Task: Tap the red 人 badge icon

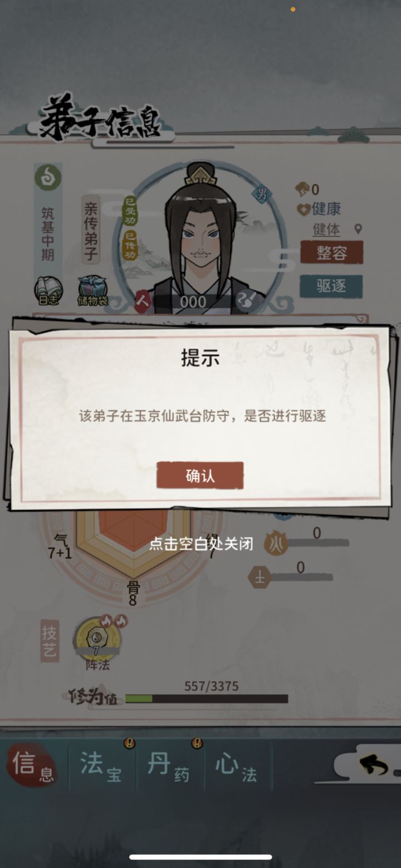Action: [143, 301]
